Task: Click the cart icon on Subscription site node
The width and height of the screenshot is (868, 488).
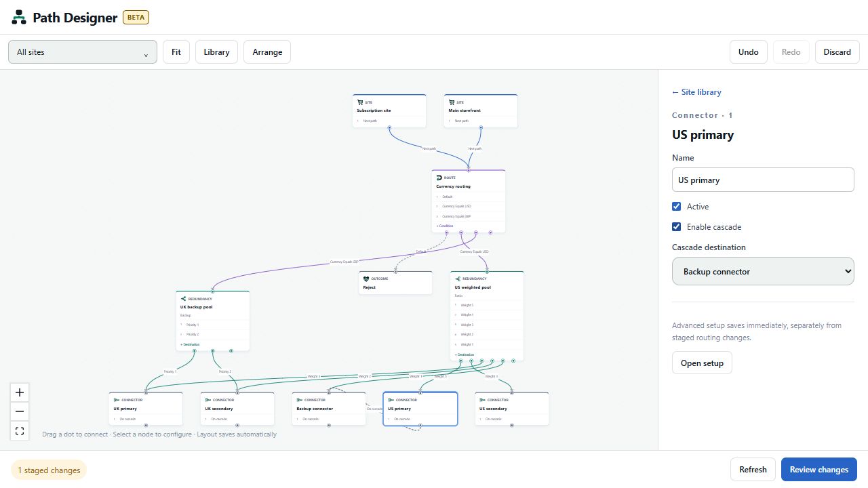Action: pyautogui.click(x=360, y=102)
